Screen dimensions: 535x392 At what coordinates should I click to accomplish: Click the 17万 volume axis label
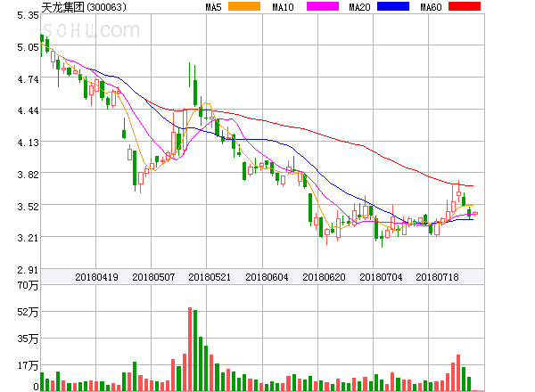(28, 365)
